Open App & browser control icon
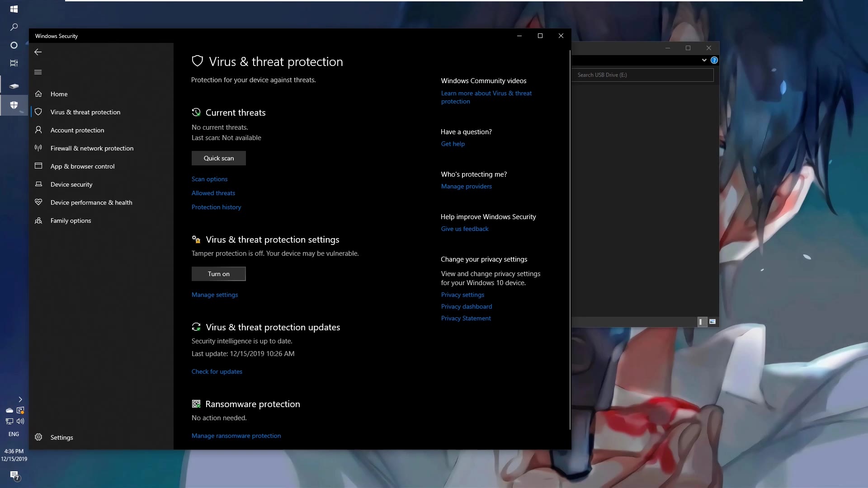This screenshot has height=488, width=868. [x=38, y=166]
